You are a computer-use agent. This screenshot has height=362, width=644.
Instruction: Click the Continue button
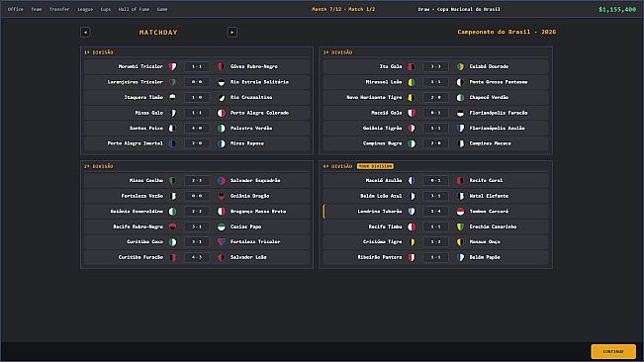click(x=613, y=352)
